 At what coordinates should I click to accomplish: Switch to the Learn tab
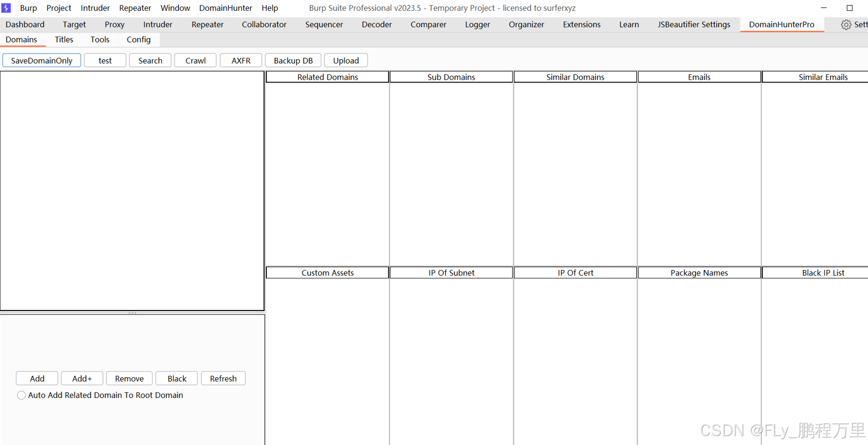629,24
